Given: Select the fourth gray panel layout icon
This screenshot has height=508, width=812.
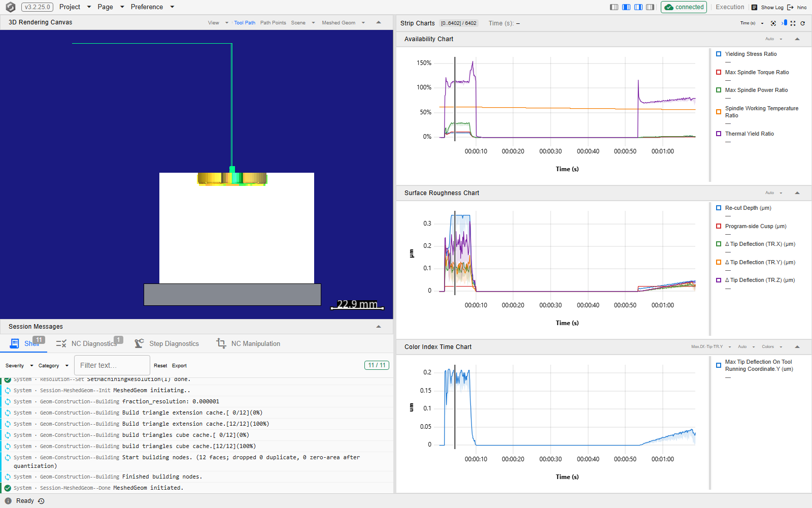Looking at the screenshot, I should tap(650, 7).
